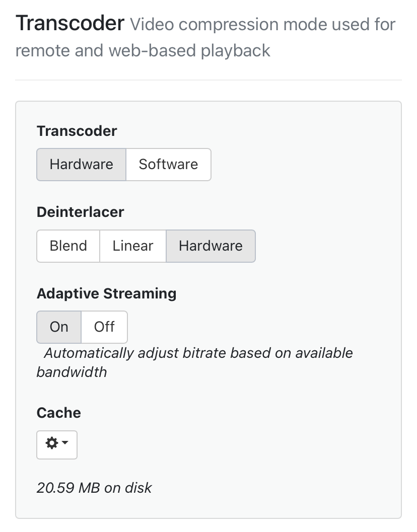The width and height of the screenshot is (417, 532).
Task: Click the remote and web-based playback text
Action: click(143, 51)
